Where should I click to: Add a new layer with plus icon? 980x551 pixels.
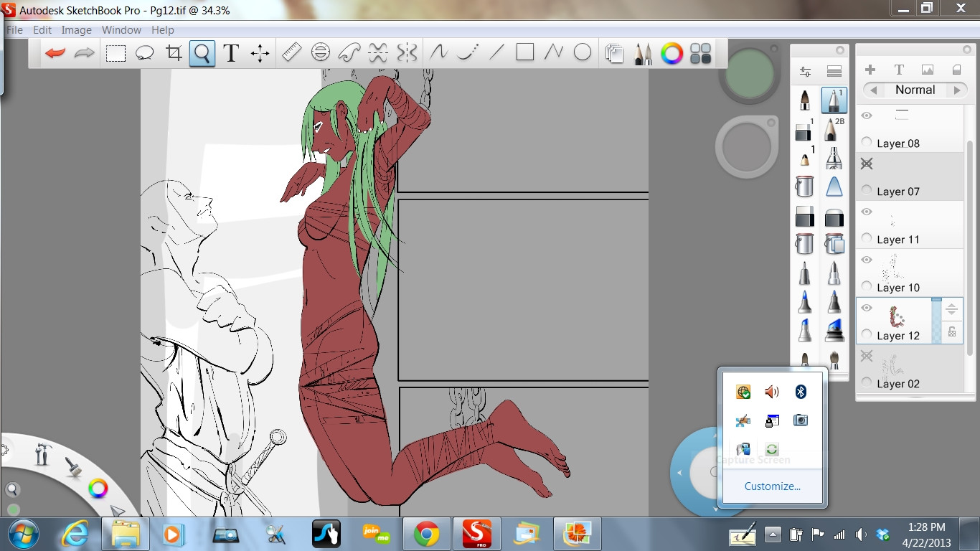[x=870, y=70]
